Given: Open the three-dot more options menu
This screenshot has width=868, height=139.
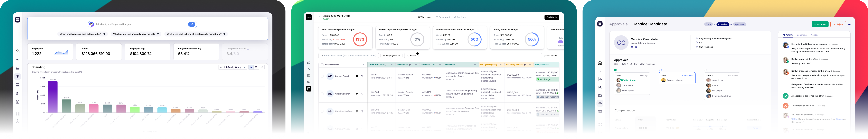Looking at the screenshot, I should (849, 24).
